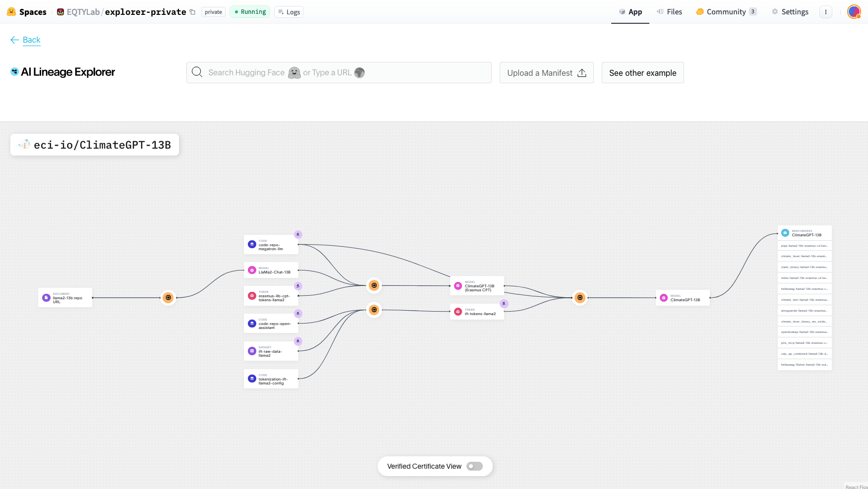Click the license badge above ift-tokens-llama2
The height and width of the screenshot is (489, 868).
click(x=504, y=304)
